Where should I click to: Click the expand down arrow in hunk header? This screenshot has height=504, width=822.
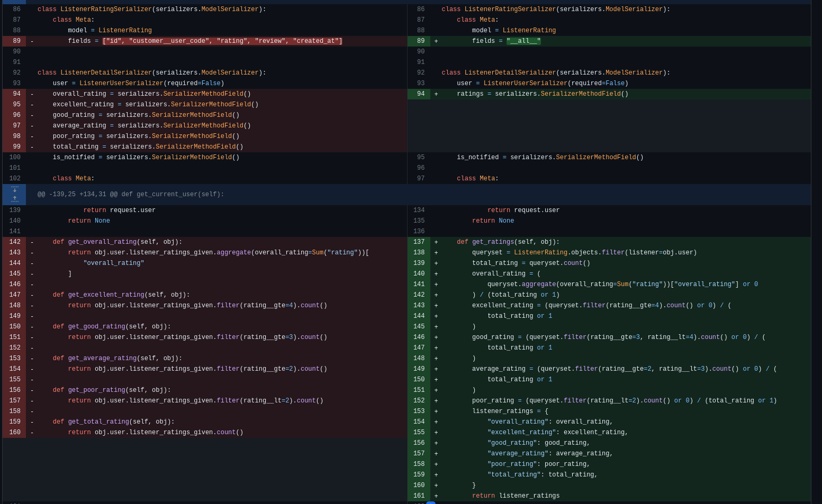tap(14, 189)
